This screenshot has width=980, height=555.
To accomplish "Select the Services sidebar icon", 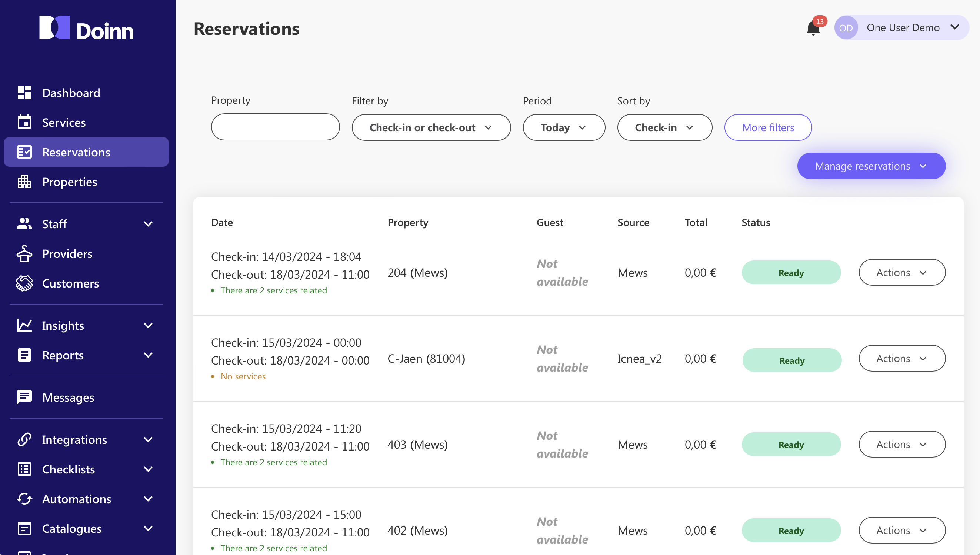I will tap(24, 122).
